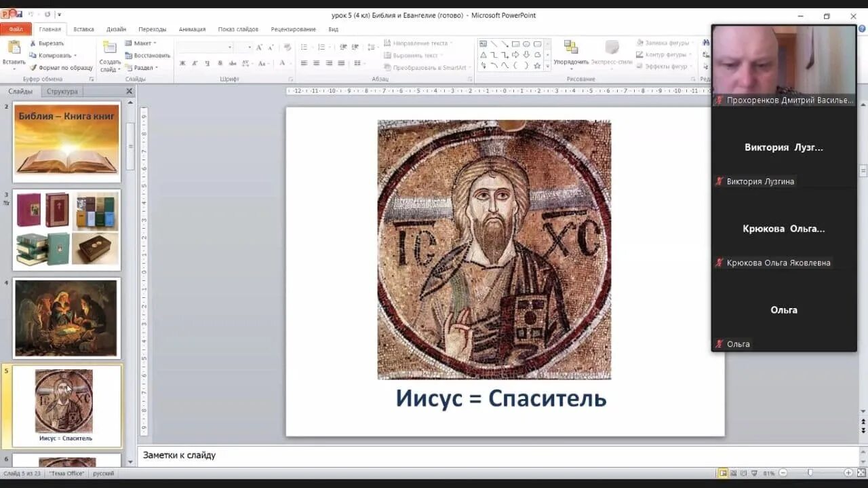Select the rectangle shape in shapes gallery

[516, 44]
